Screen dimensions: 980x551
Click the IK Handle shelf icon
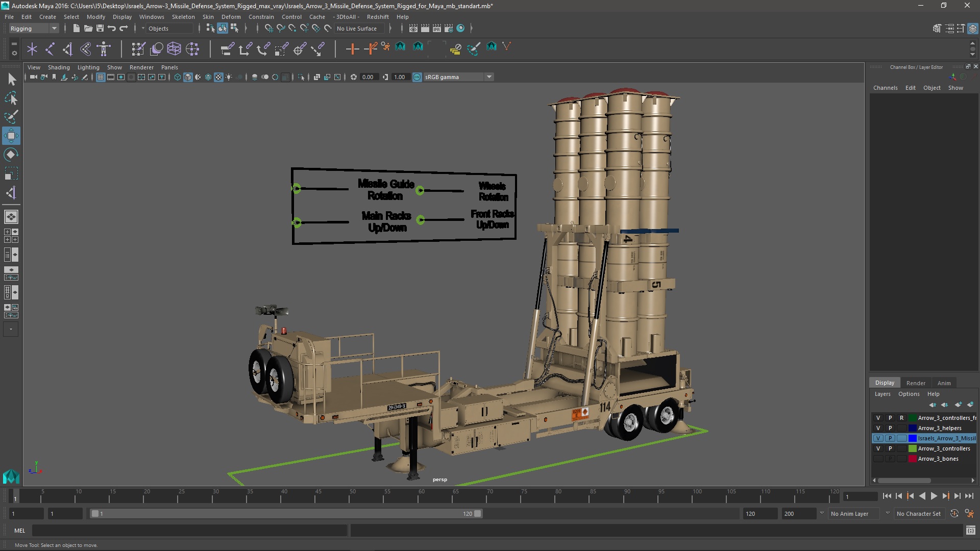68,49
